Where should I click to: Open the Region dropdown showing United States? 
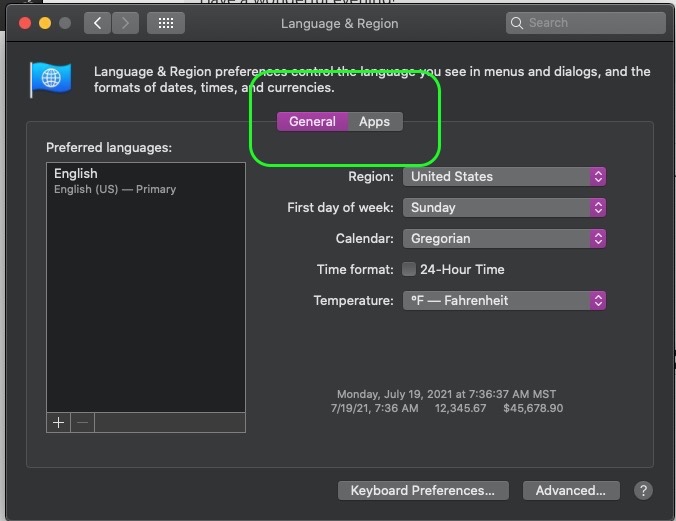coord(504,176)
